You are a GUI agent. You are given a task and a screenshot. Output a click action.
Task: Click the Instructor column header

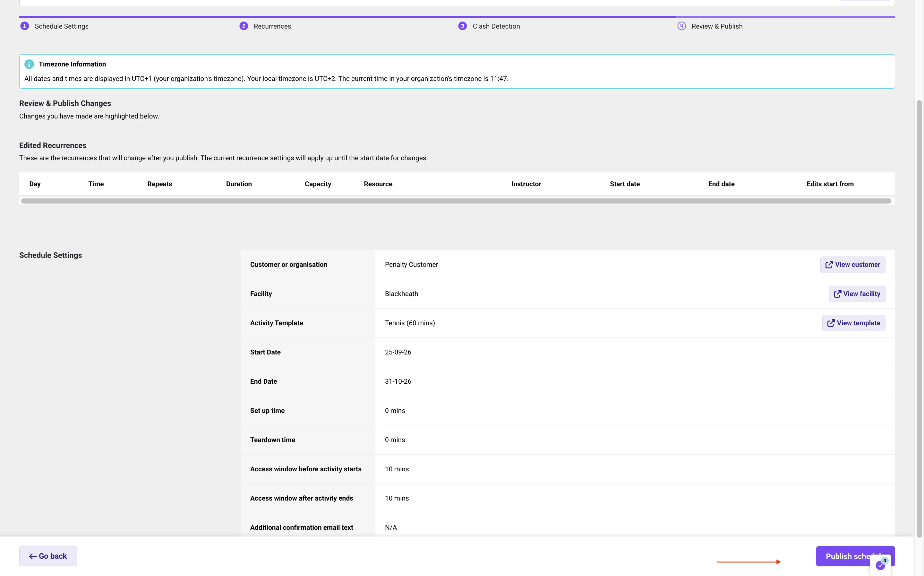pos(526,184)
